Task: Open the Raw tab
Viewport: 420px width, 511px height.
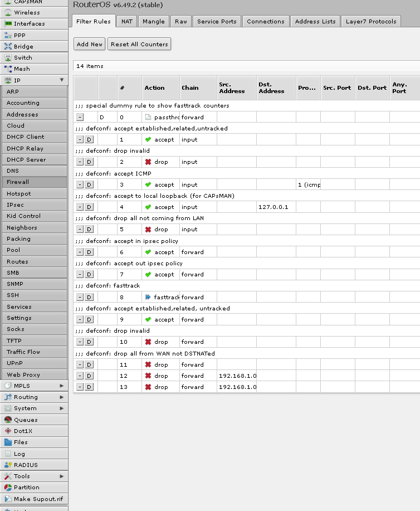Action: 181,22
